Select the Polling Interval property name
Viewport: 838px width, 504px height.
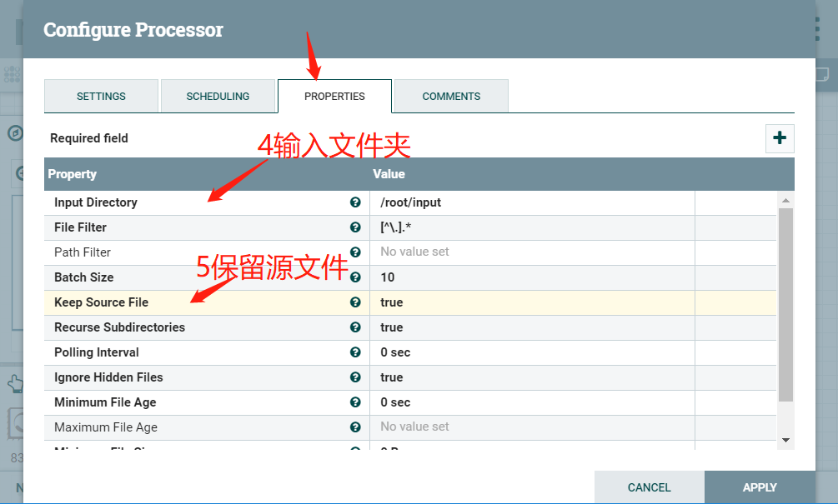coord(96,352)
